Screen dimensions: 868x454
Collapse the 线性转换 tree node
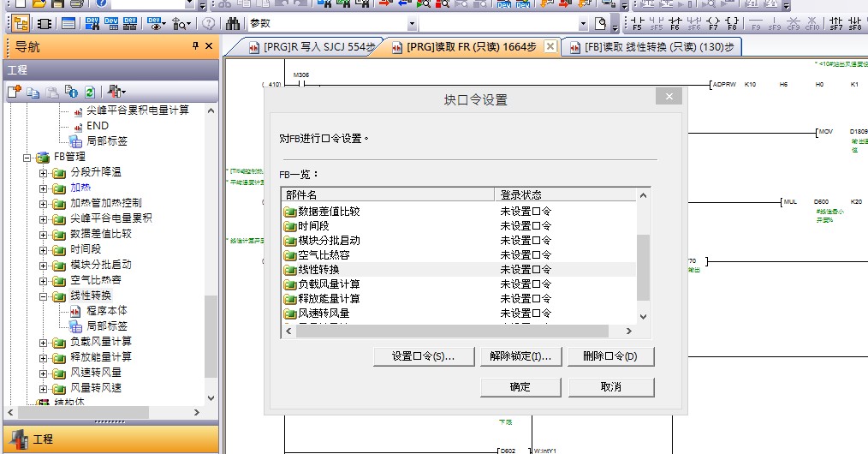pyautogui.click(x=44, y=296)
